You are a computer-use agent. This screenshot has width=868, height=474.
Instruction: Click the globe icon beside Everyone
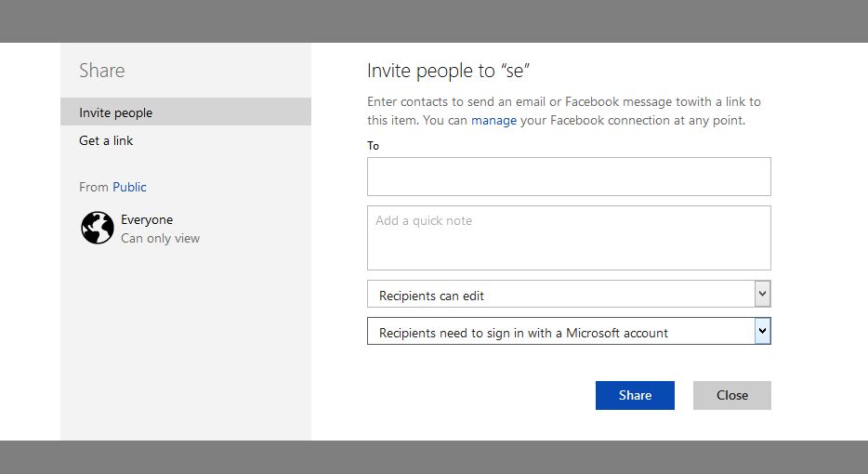pos(98,228)
